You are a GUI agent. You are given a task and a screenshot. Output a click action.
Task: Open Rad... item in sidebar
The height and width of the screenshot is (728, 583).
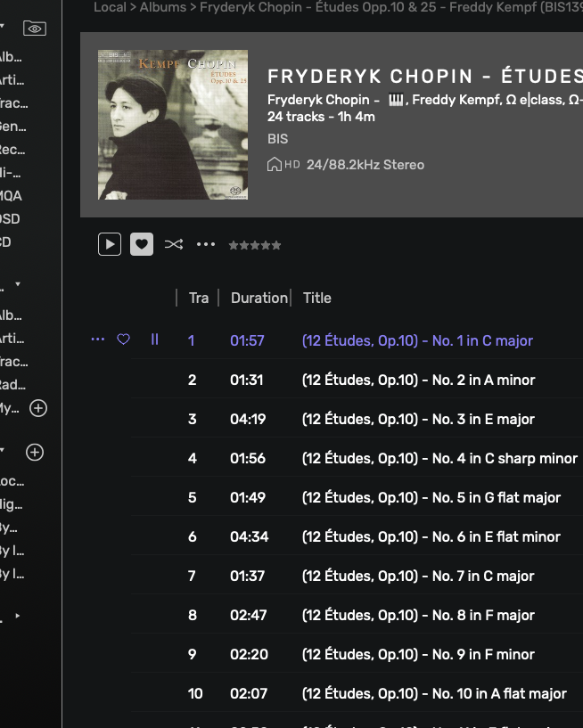13,385
